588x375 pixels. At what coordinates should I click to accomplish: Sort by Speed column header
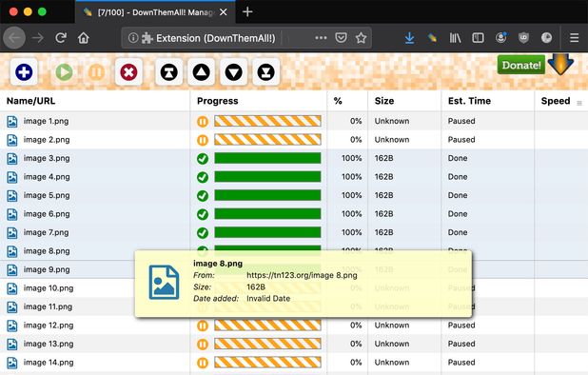coord(556,101)
